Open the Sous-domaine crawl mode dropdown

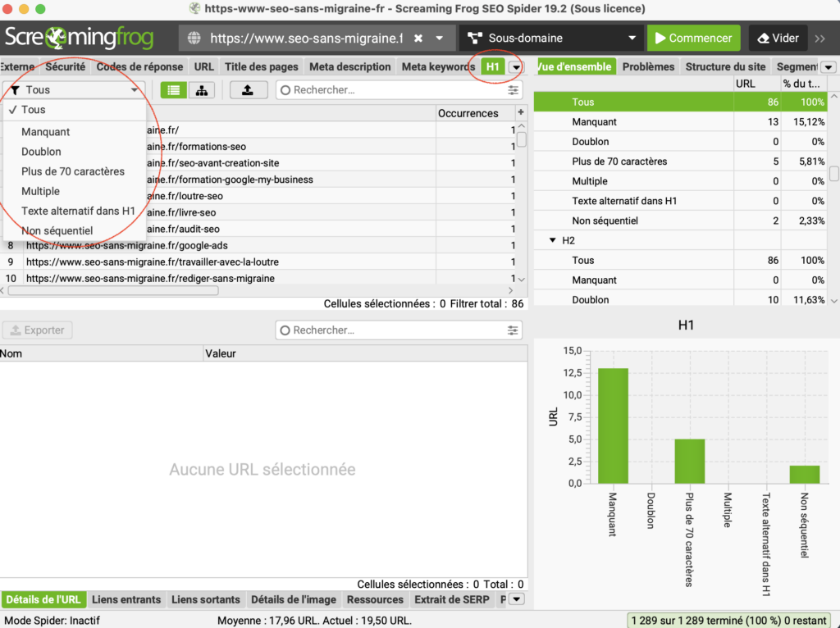pyautogui.click(x=552, y=38)
